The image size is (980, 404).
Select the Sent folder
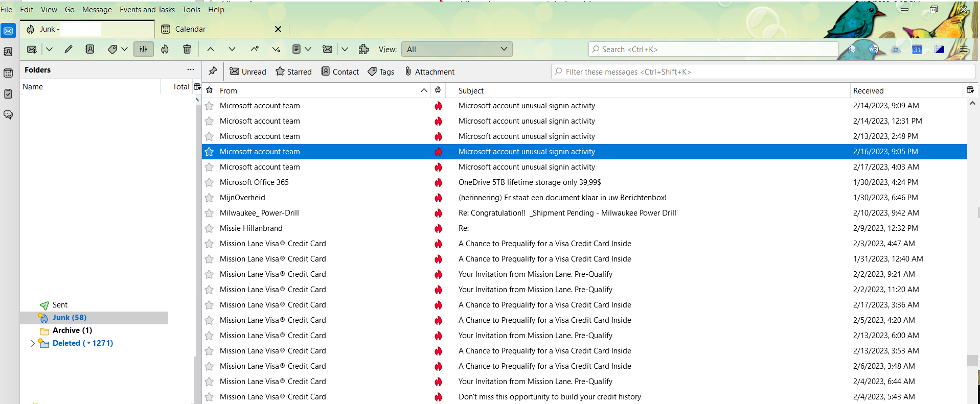click(x=60, y=305)
